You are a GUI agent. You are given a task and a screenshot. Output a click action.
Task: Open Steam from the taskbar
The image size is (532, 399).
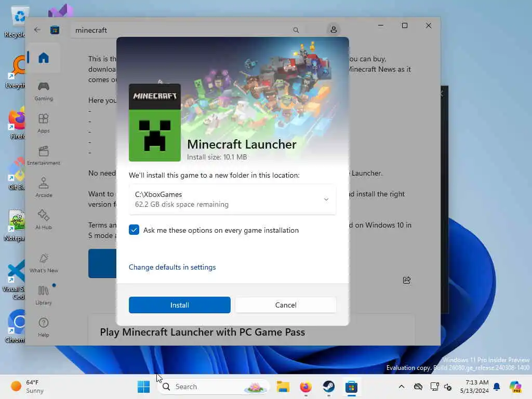(328, 387)
